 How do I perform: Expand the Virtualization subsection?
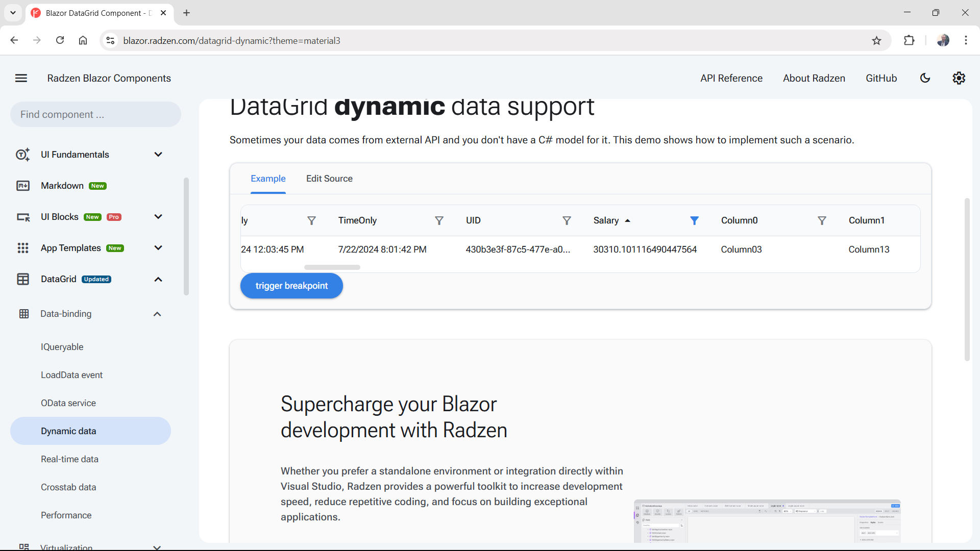click(x=157, y=547)
